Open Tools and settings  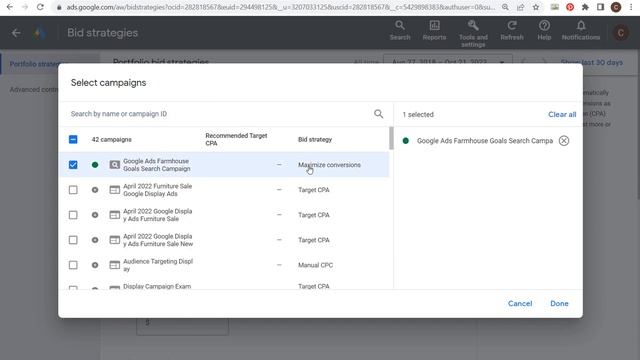[473, 33]
